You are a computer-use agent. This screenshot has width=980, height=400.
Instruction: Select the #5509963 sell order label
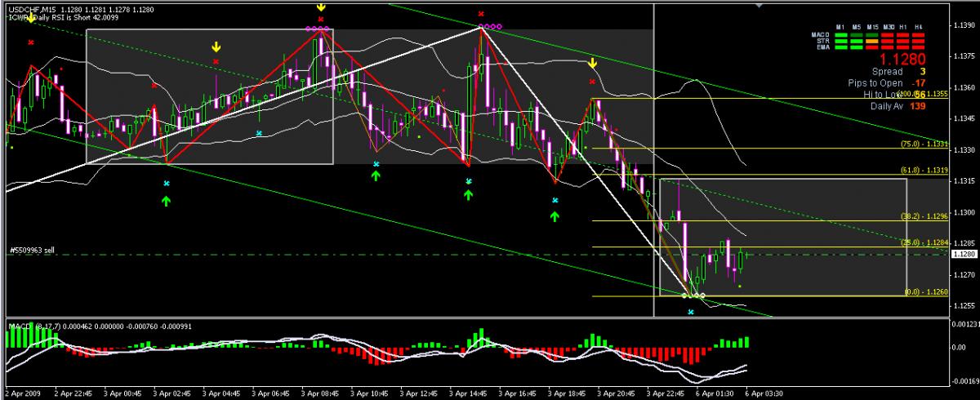(x=31, y=250)
